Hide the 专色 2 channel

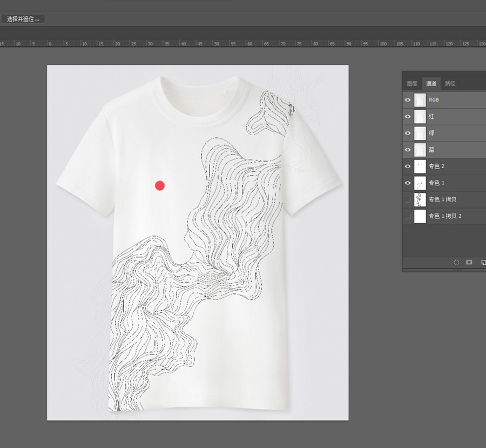pos(408,166)
